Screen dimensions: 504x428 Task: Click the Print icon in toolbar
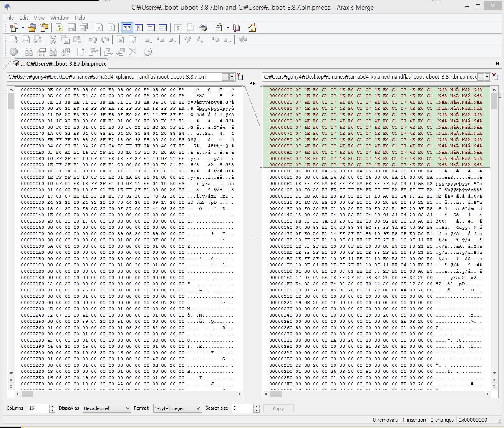pyautogui.click(x=203, y=28)
